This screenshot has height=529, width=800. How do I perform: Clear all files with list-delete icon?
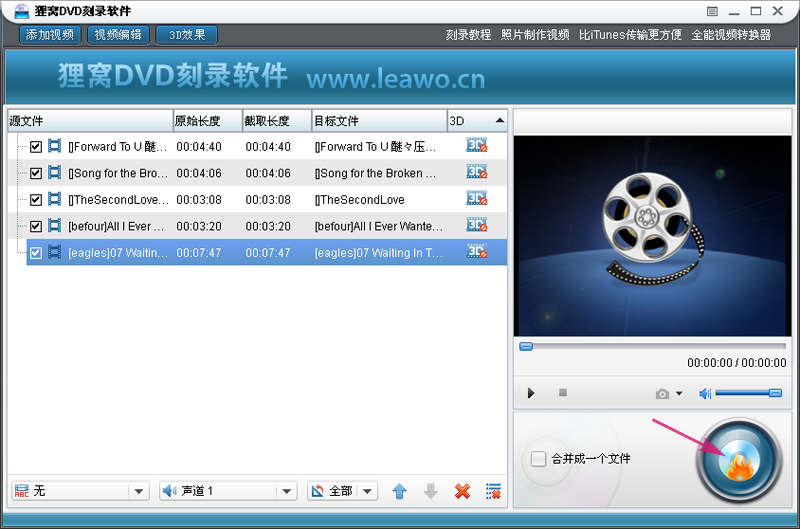(493, 491)
